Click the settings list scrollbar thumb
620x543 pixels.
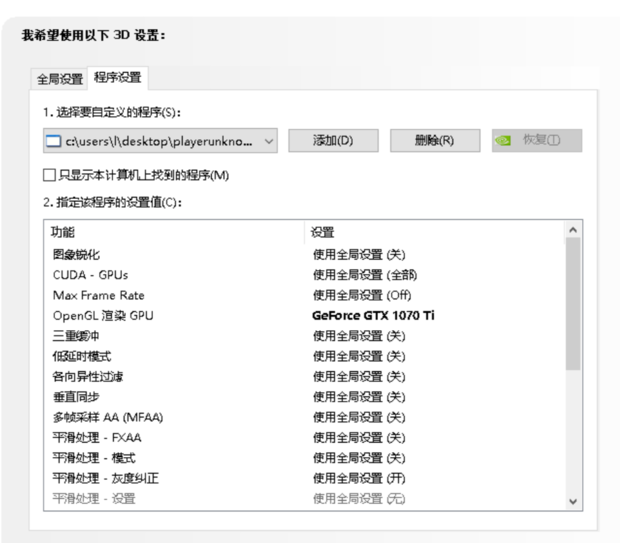573,304
